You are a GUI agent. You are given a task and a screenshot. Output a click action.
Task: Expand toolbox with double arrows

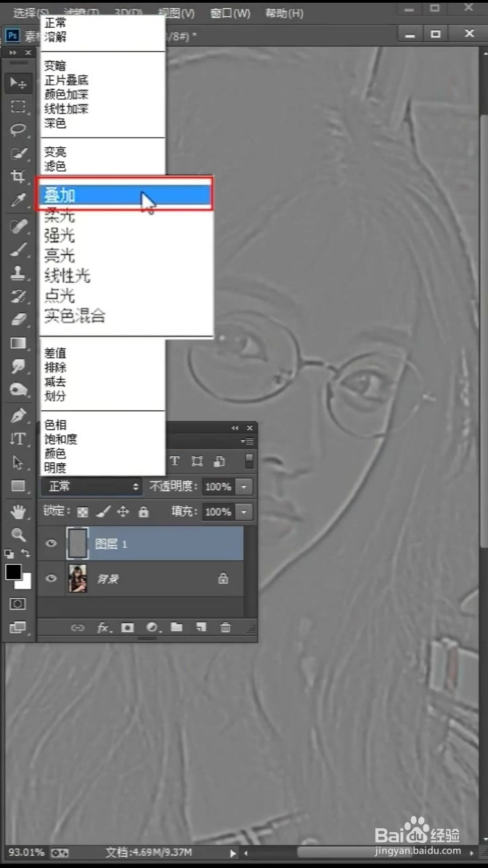click(13, 52)
